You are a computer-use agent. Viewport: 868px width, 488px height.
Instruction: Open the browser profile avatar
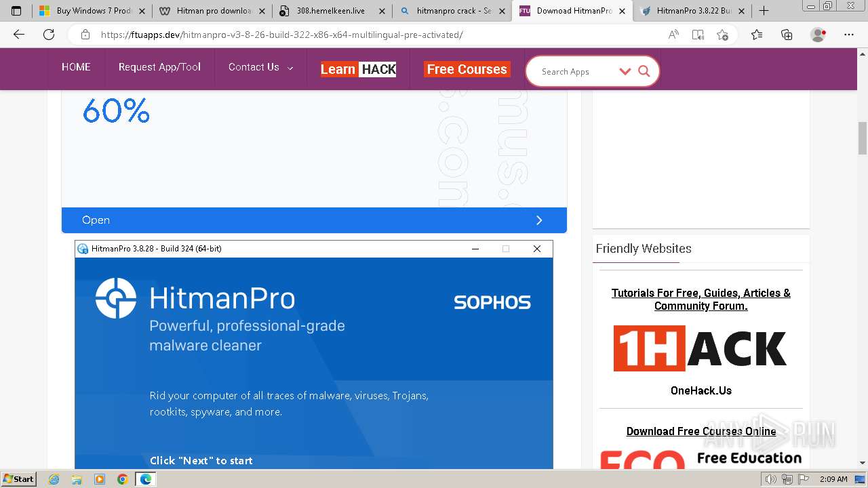pyautogui.click(x=818, y=35)
